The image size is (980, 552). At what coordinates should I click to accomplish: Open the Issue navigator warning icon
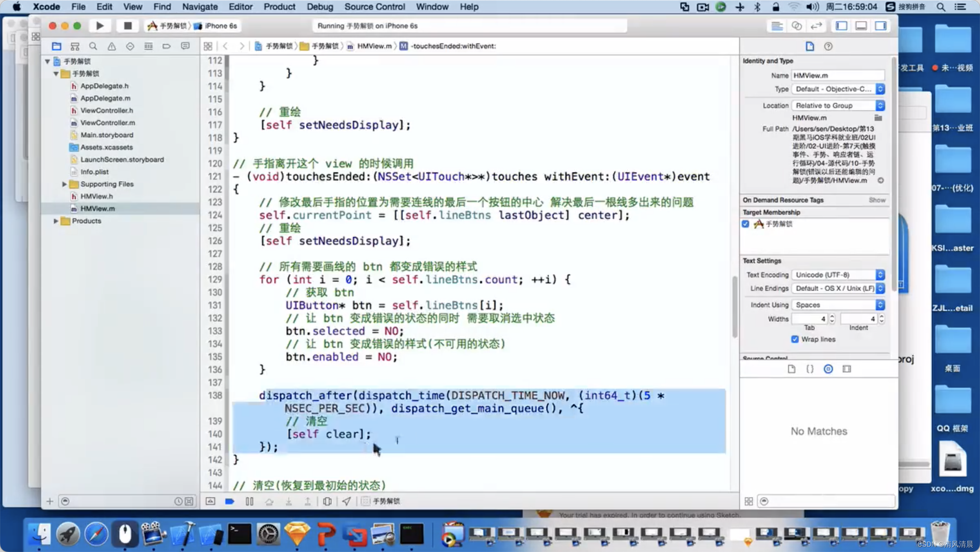click(x=111, y=46)
